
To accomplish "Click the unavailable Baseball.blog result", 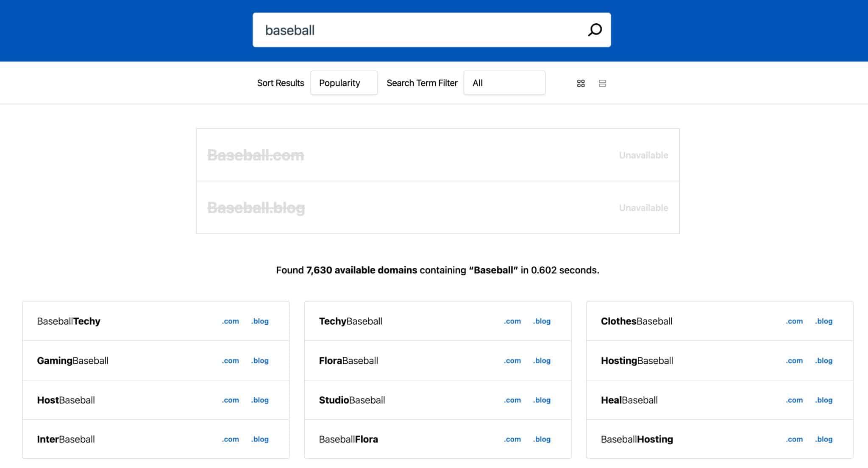I will [438, 208].
